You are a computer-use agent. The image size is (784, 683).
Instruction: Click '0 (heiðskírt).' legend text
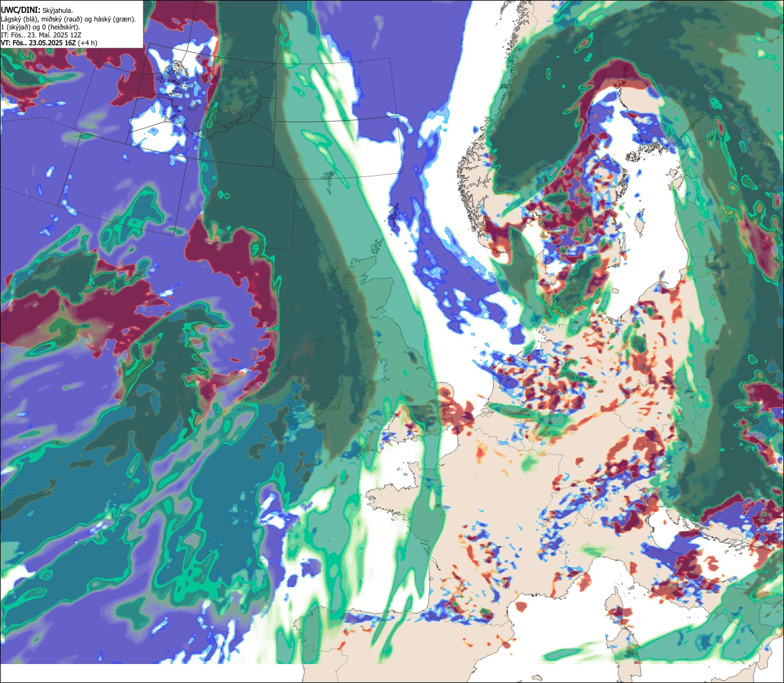[61, 28]
